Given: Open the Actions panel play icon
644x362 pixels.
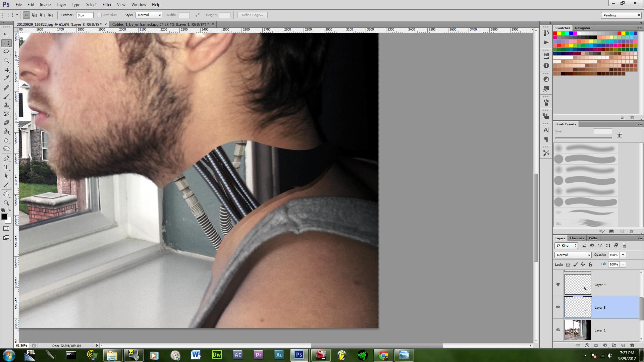Looking at the screenshot, I should [x=546, y=42].
